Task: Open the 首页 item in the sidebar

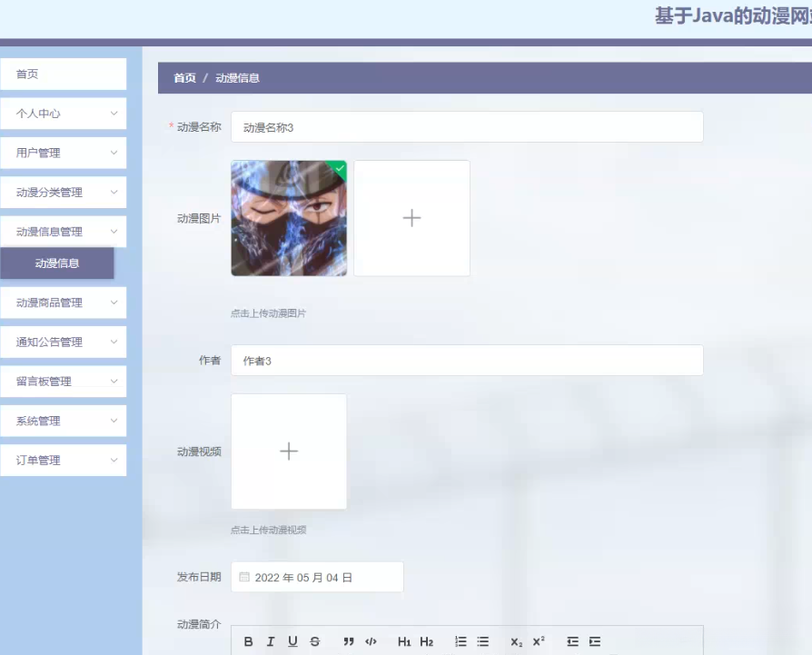Action: pos(64,74)
